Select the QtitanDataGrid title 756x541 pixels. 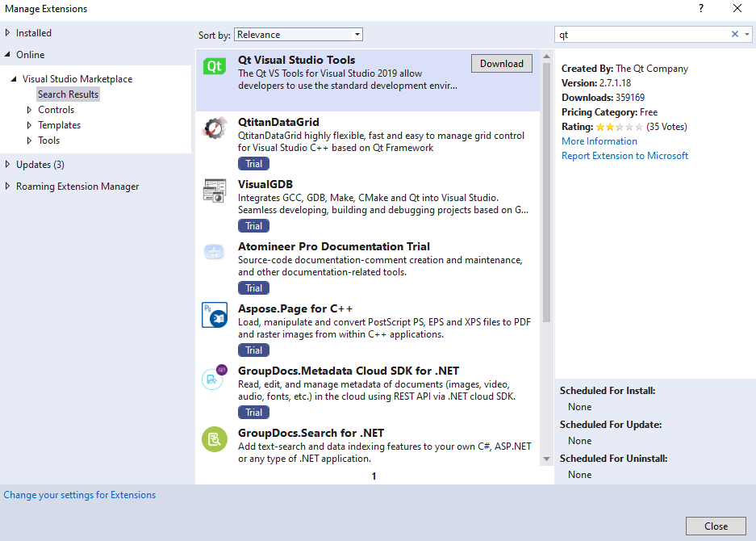click(278, 122)
